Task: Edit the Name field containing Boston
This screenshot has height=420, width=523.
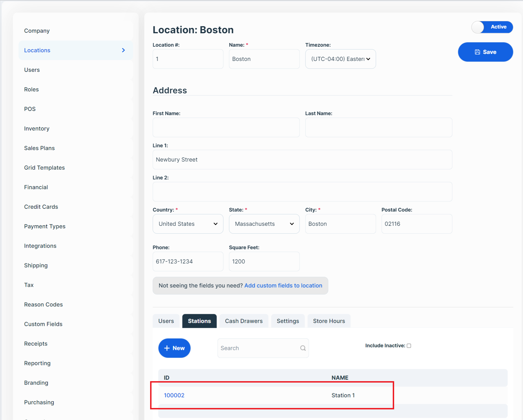Action: tap(264, 59)
